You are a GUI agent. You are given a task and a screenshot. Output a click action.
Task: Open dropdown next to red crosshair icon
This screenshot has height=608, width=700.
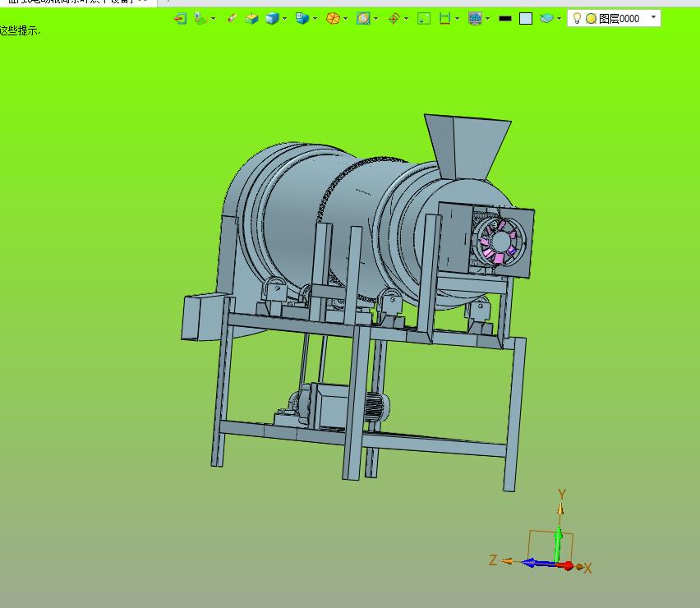[x=406, y=19]
